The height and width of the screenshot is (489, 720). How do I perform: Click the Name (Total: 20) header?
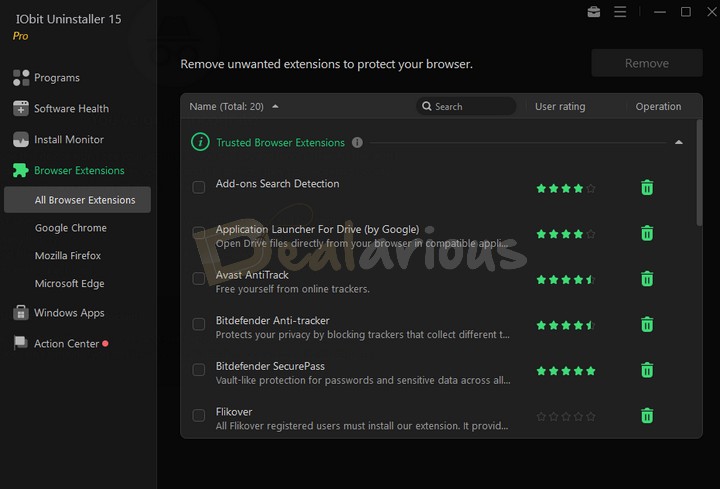pyautogui.click(x=226, y=107)
